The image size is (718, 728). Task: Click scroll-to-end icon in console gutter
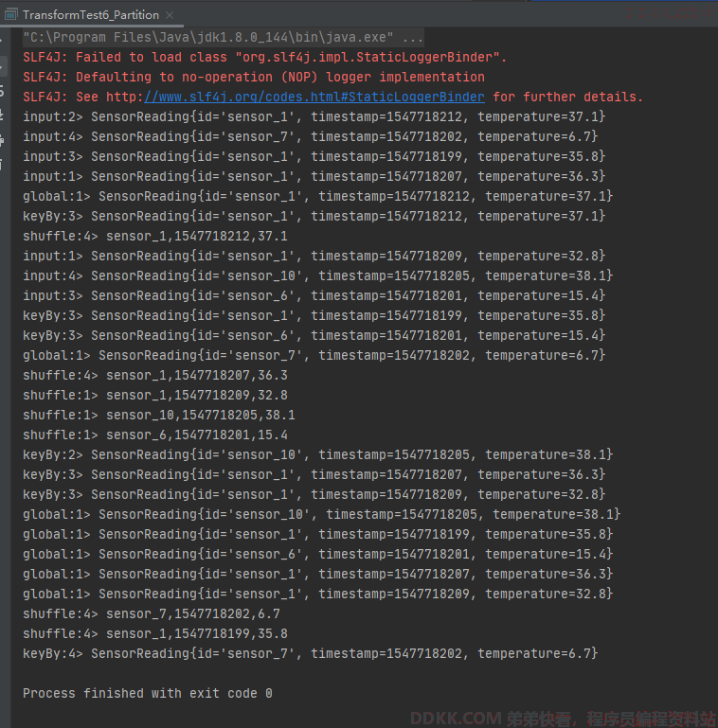click(x=1, y=115)
